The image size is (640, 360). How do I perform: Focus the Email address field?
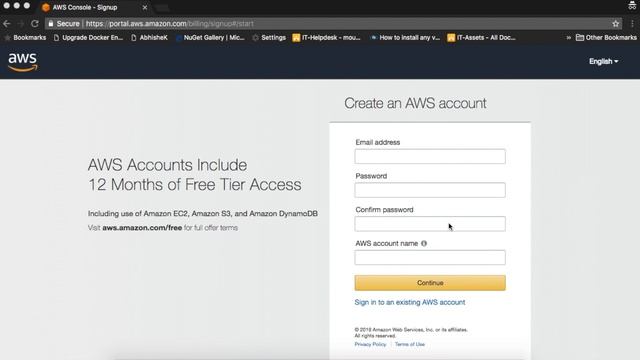coord(430,156)
